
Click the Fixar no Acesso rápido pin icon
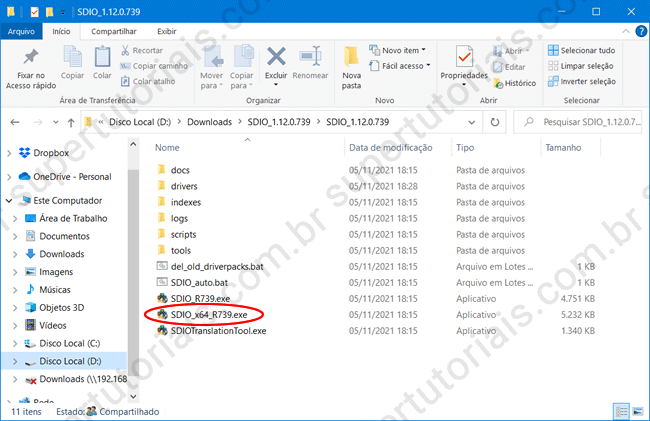(x=30, y=57)
